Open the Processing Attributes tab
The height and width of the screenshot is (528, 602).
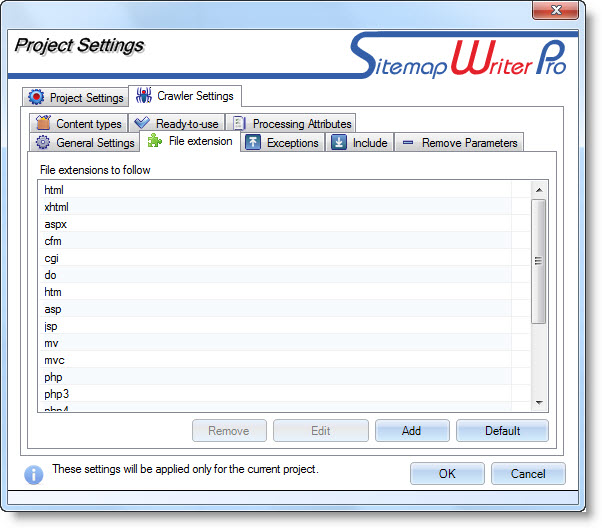(x=291, y=123)
